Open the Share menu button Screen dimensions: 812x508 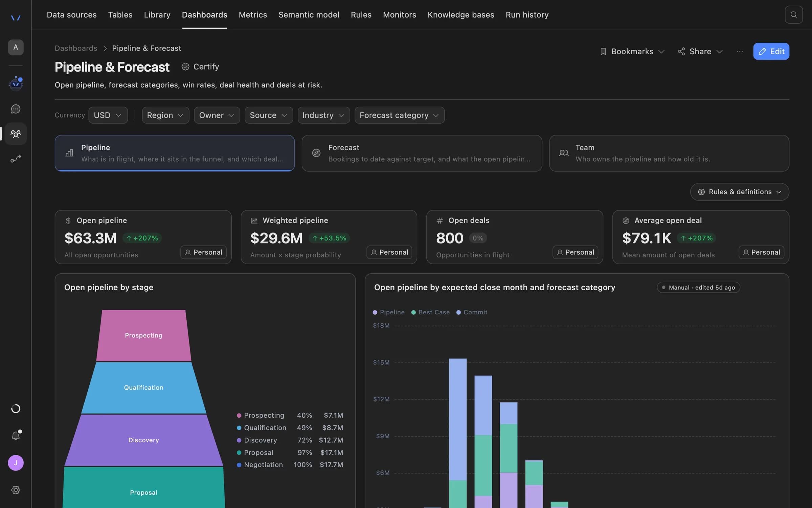tap(700, 51)
